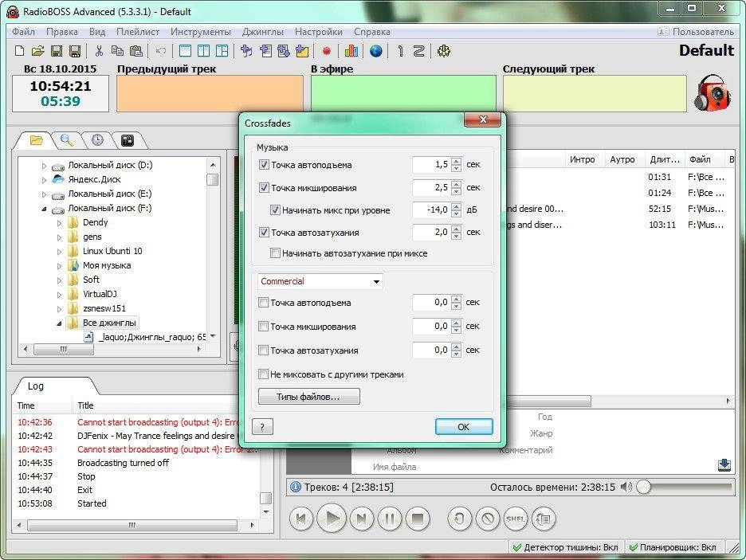The width and height of the screenshot is (746, 560).
Task: Click the stop playback button
Action: click(418, 519)
